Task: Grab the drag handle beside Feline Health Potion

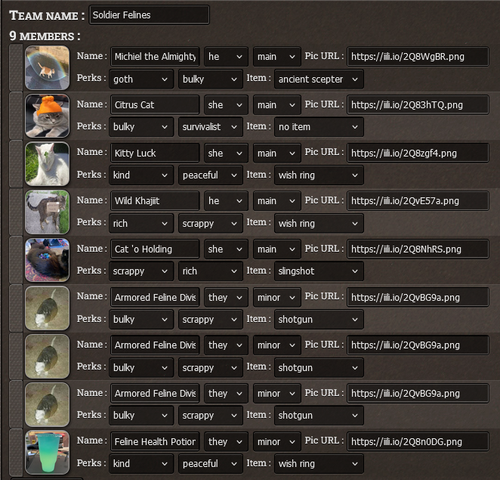Action: 16,453
